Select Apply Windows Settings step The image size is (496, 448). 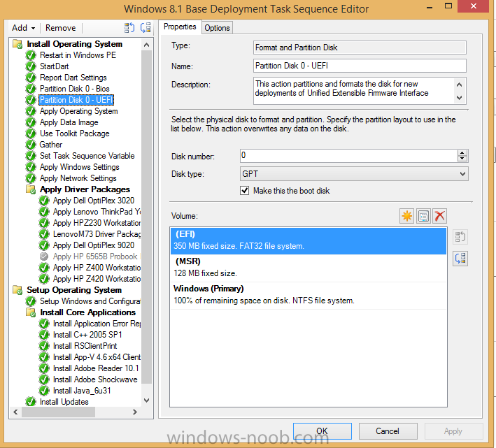[79, 167]
